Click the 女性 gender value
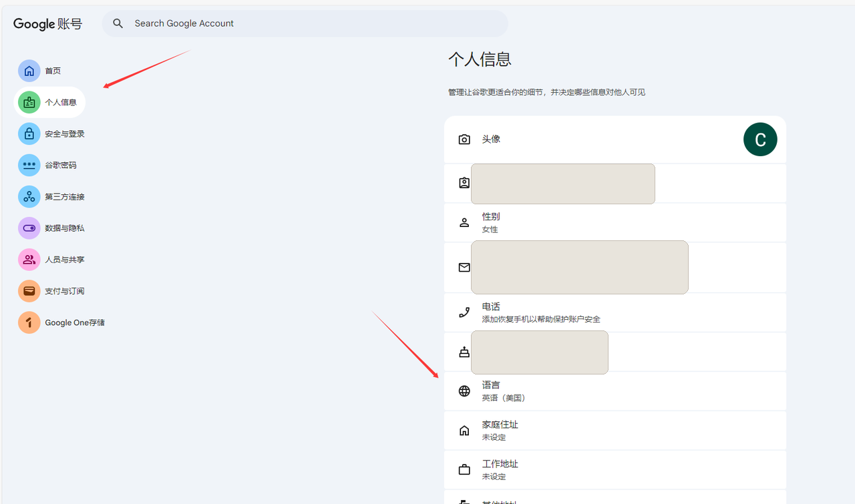This screenshot has height=504, width=855. [490, 230]
